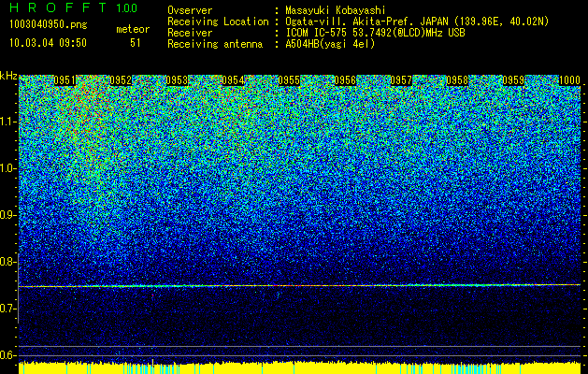Click the date stamp 10.03.04 09:50
The height and width of the screenshot is (374, 588).
pos(48,43)
